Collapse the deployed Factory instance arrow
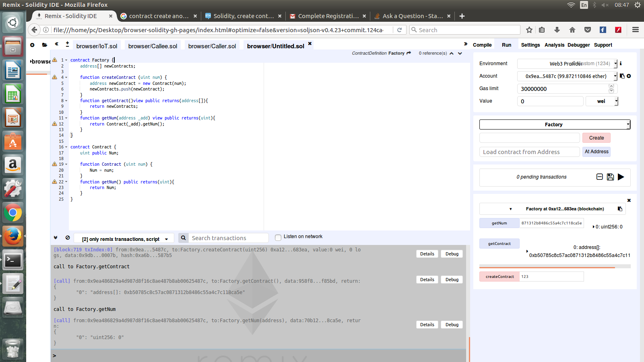 [511, 209]
